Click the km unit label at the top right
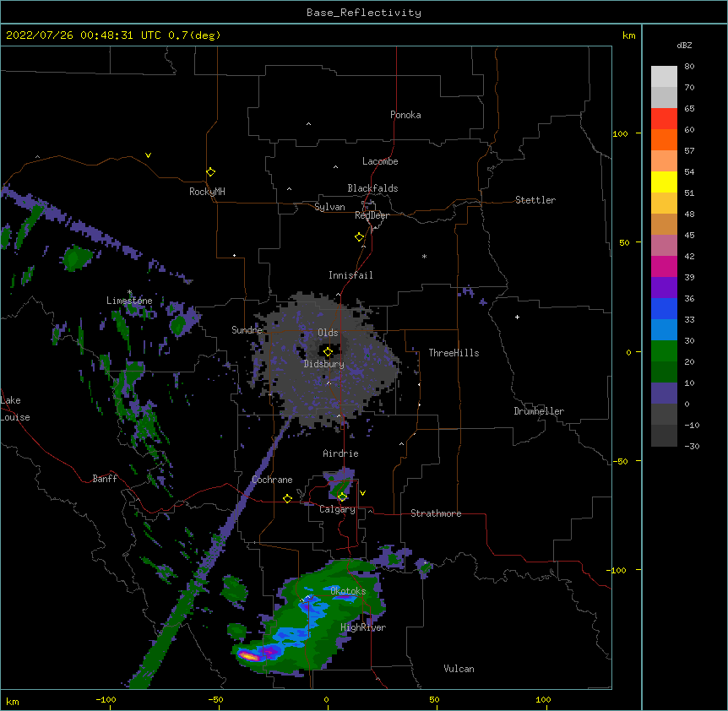 coord(628,35)
